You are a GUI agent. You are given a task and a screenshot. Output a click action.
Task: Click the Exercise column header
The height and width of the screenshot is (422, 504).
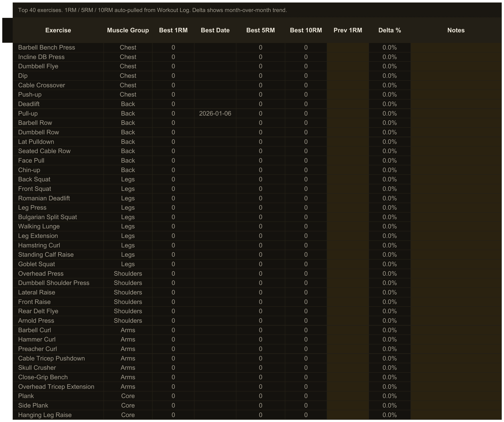(58, 30)
